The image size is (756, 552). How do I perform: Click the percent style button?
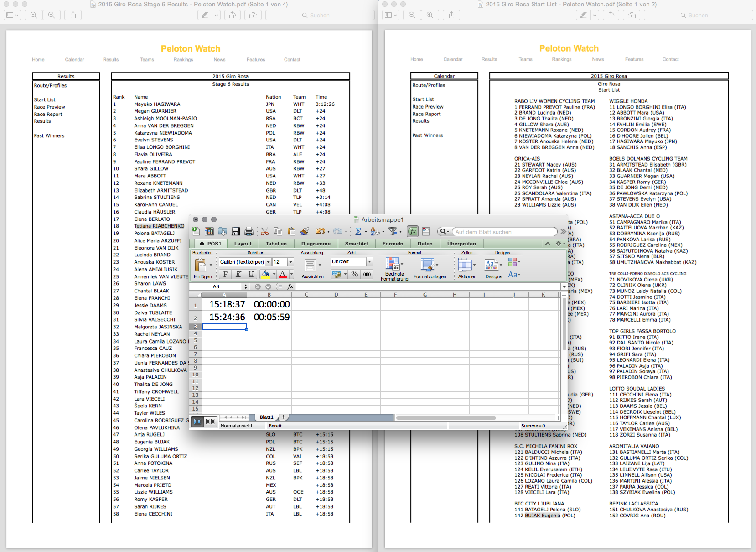[x=354, y=274]
